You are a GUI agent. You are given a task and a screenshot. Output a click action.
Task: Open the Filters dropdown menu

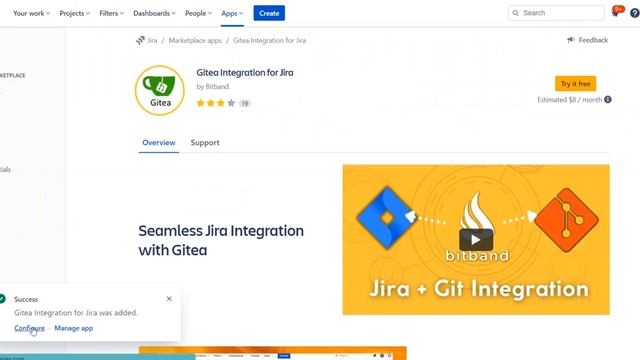click(111, 13)
